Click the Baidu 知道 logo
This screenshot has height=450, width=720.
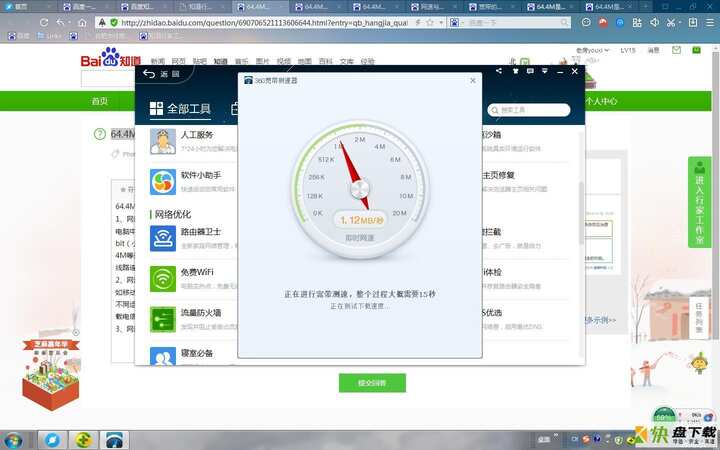coord(110,57)
